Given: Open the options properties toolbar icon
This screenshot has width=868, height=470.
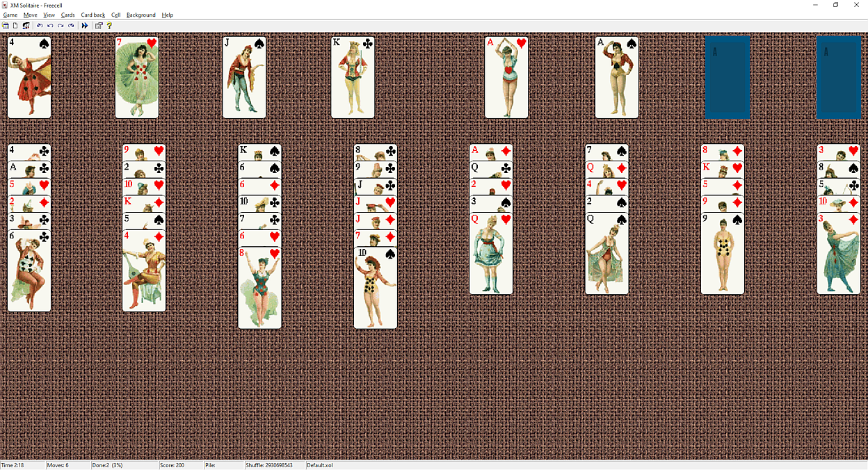Looking at the screenshot, I should (99, 26).
